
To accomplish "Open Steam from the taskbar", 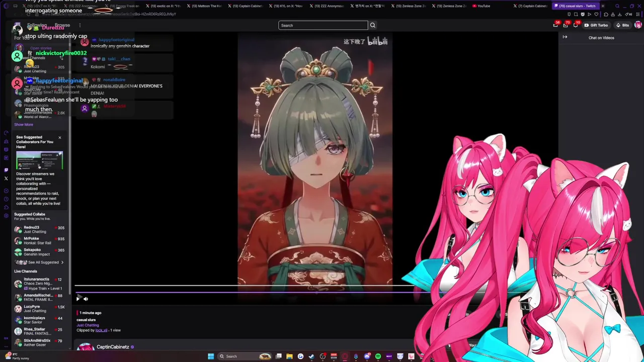I will (311, 356).
